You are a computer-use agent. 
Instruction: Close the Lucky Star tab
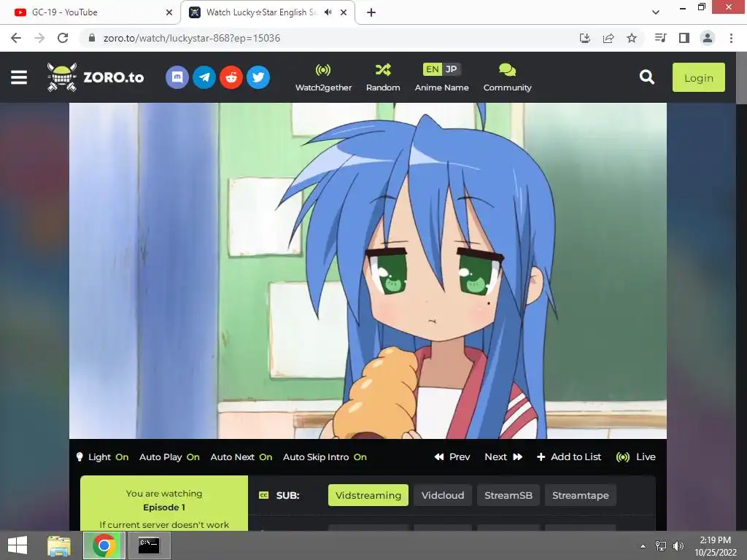click(x=344, y=12)
